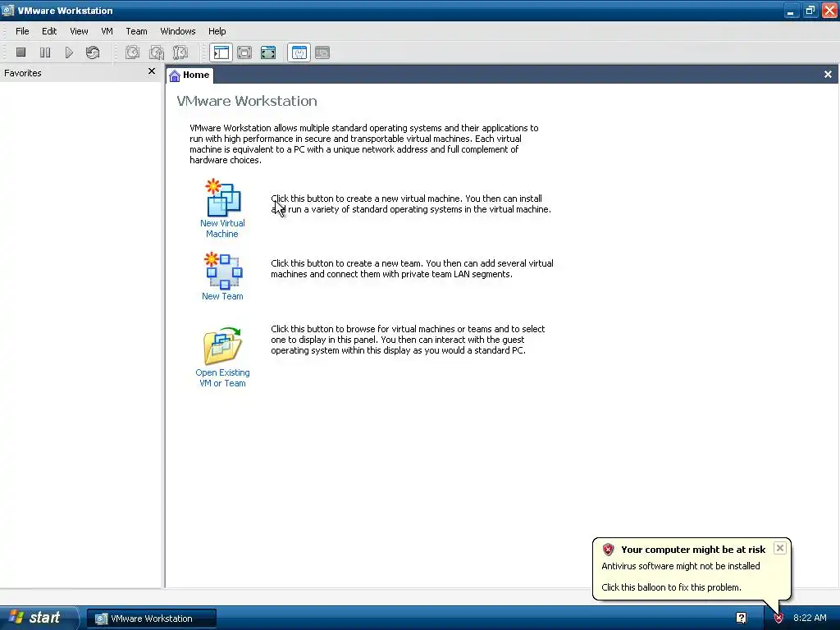Click the New Virtual Machine link text

[x=222, y=228]
